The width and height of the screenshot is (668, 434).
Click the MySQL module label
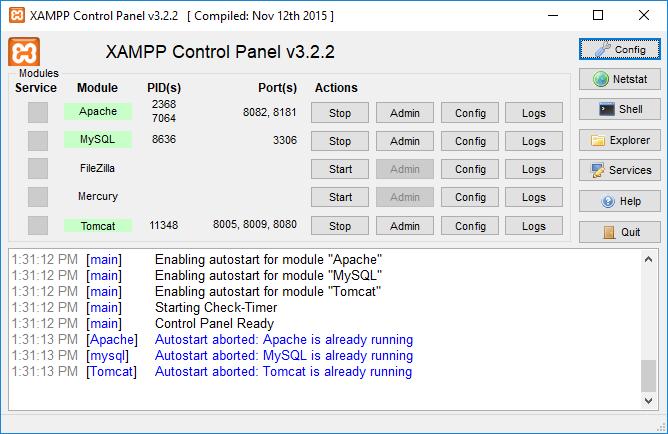pos(98,139)
